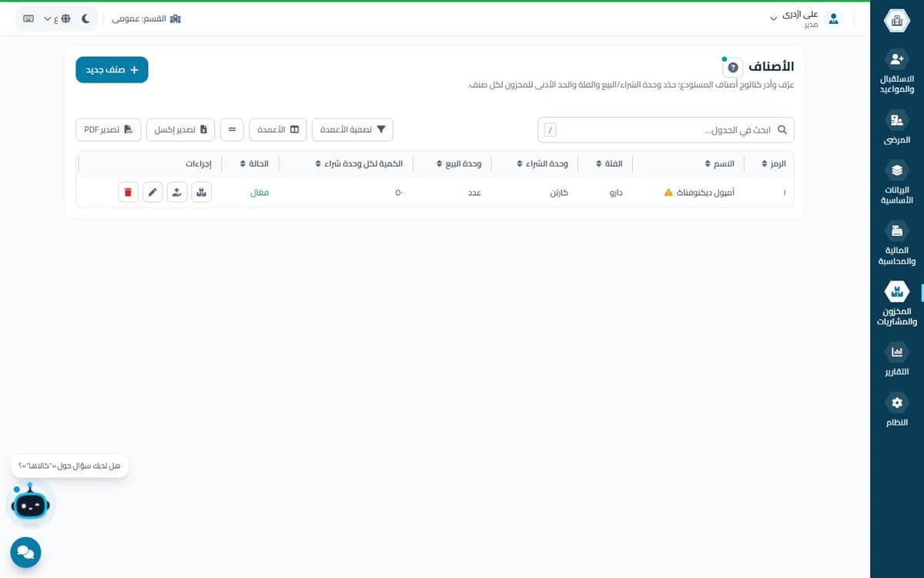Open the الأعمدة columns dropdown
924x578 pixels.
point(278,129)
